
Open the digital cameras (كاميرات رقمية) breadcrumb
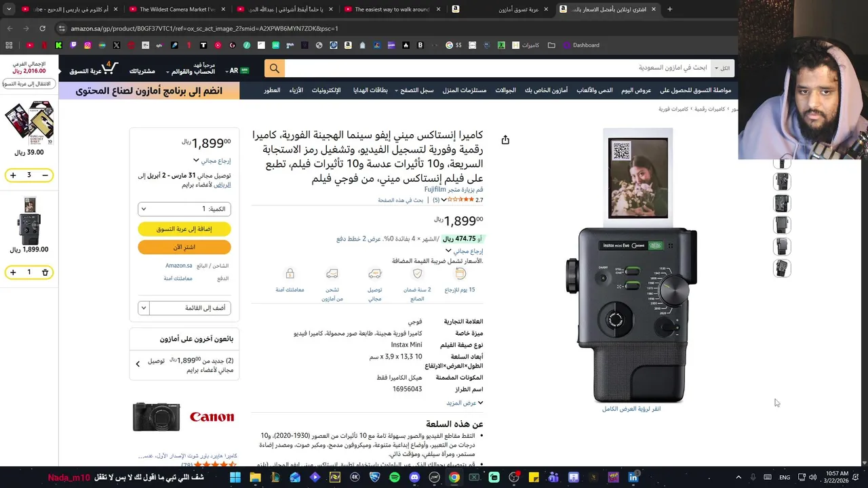click(709, 109)
